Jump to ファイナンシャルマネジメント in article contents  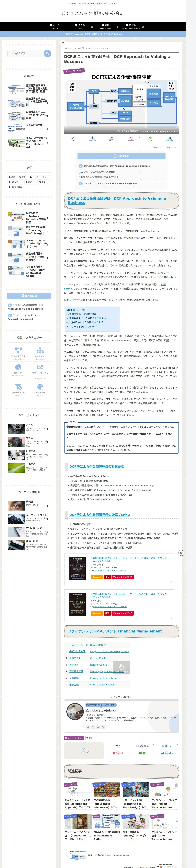click(110, 184)
